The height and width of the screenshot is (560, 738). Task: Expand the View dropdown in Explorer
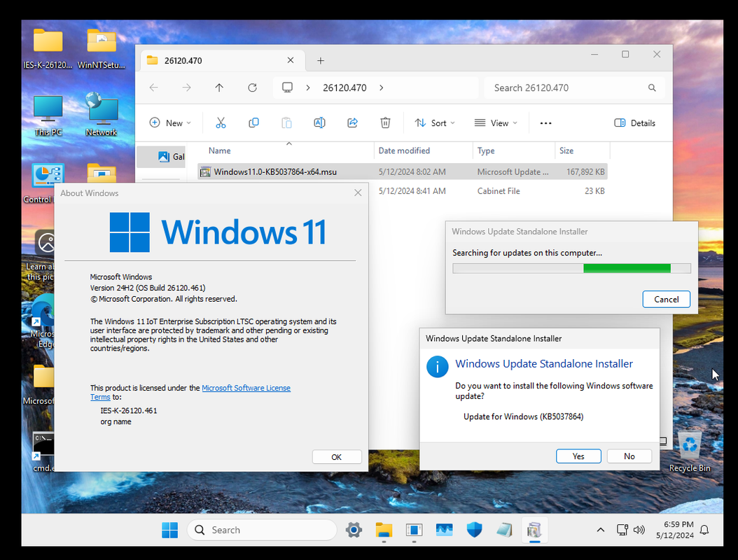pos(496,122)
